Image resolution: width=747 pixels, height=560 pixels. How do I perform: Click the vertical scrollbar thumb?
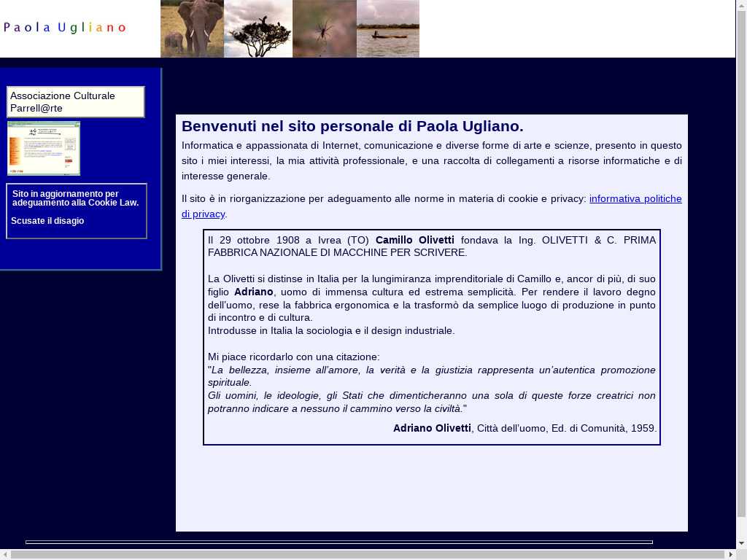click(x=741, y=262)
